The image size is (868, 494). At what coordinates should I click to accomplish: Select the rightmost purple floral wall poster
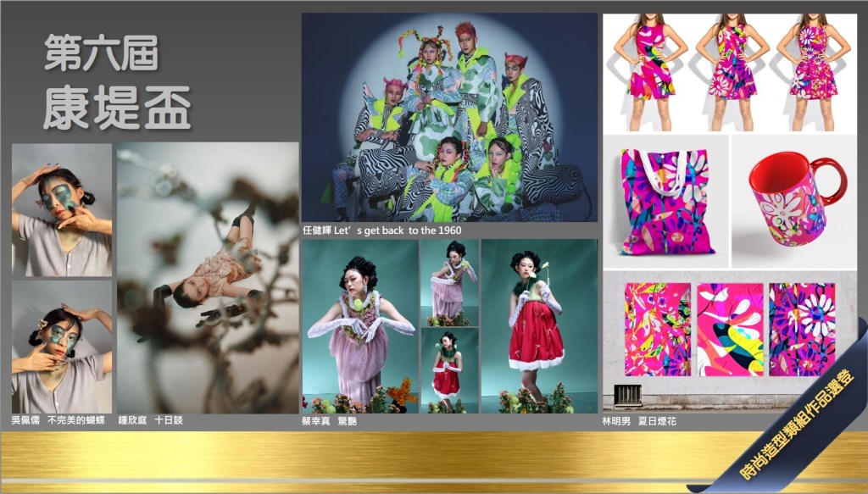point(802,329)
